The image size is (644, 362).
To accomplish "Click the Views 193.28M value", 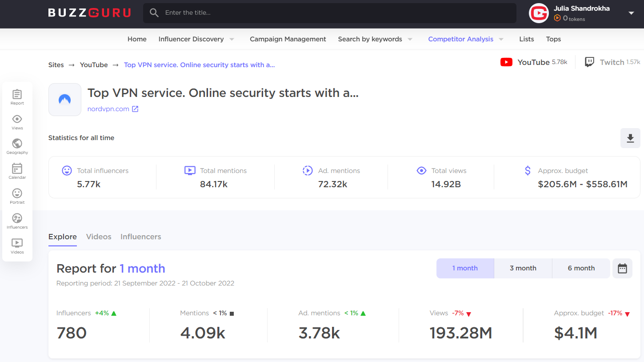I will [x=461, y=333].
